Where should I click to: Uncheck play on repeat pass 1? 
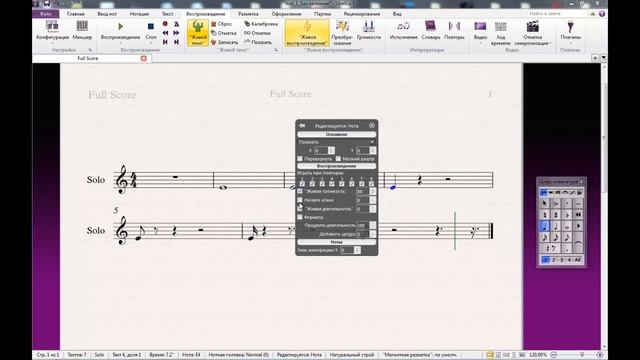pyautogui.click(x=302, y=184)
